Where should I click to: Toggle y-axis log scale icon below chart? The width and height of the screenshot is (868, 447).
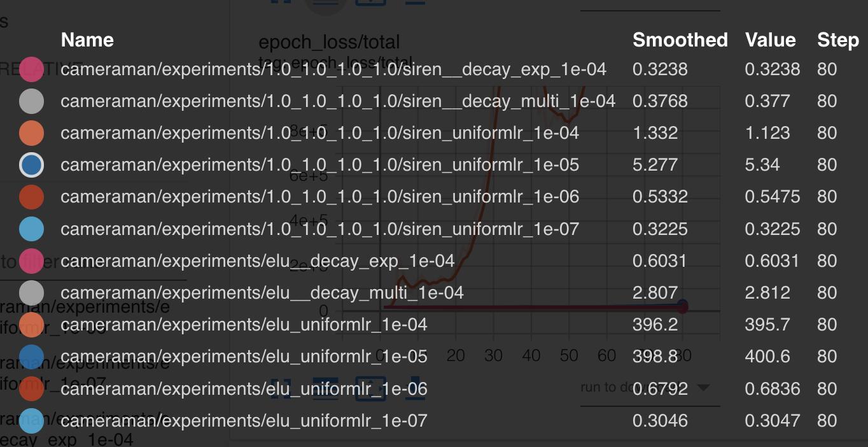tap(325, 388)
